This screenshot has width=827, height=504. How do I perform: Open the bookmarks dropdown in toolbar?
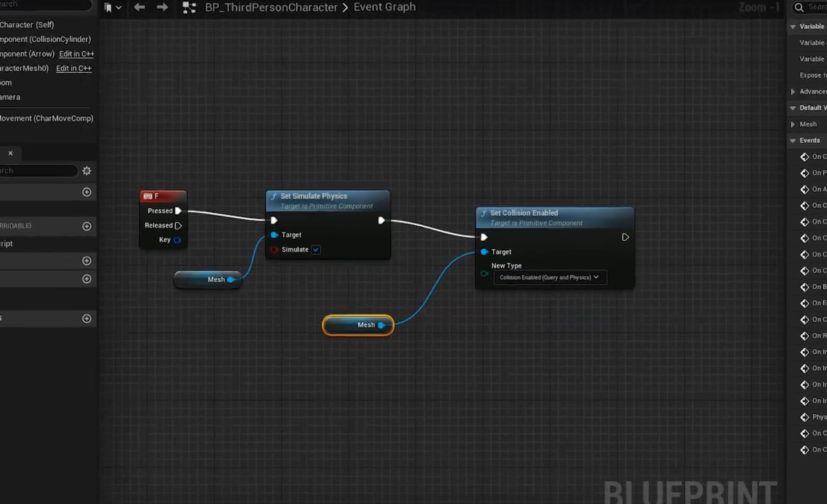coord(113,7)
